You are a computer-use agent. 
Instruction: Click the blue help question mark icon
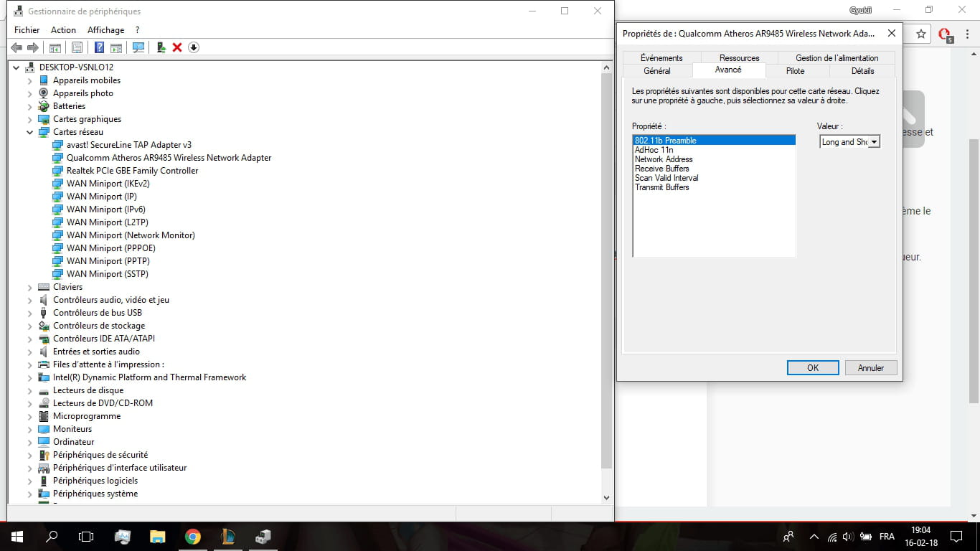point(100,47)
